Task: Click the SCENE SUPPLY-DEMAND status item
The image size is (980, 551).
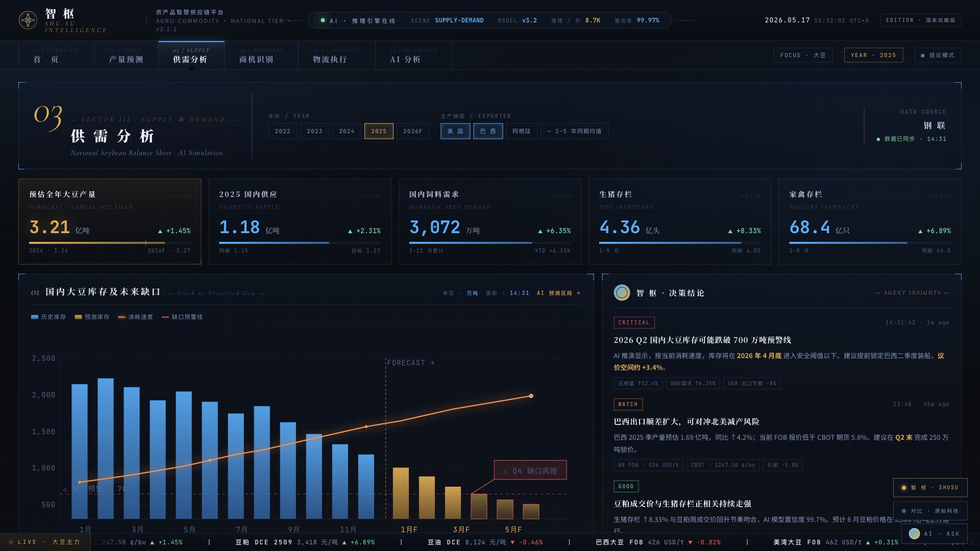Action: pos(447,20)
